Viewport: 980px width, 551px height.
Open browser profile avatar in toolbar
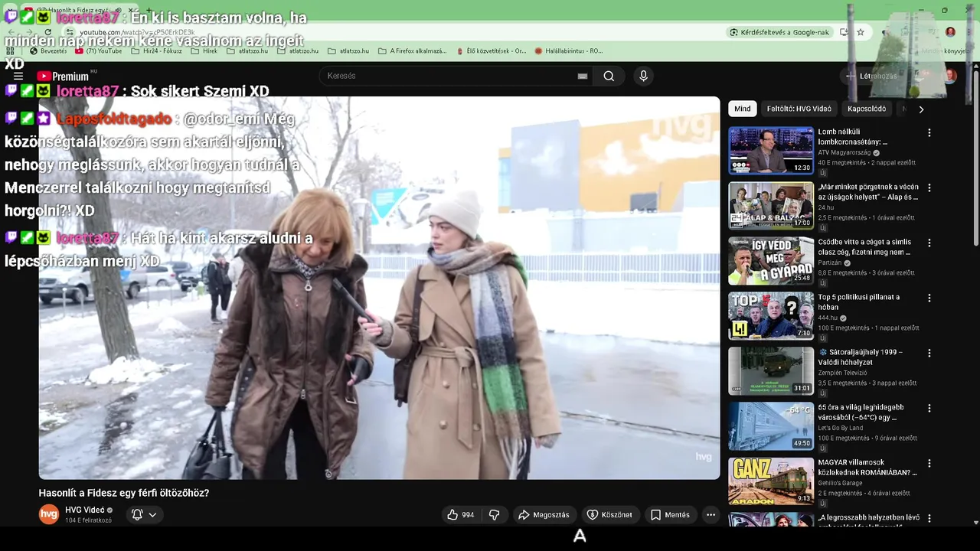click(x=950, y=32)
